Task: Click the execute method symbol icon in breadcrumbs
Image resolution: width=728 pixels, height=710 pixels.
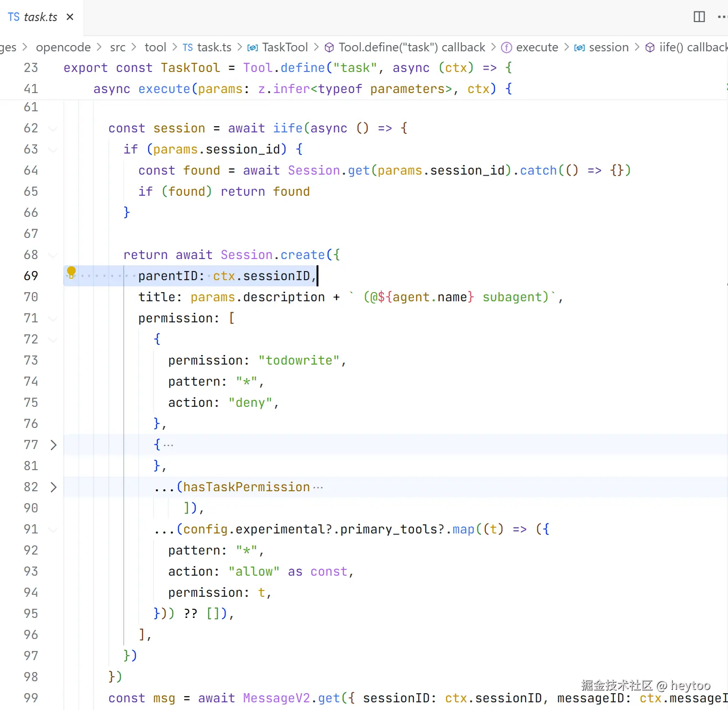Action: [506, 47]
